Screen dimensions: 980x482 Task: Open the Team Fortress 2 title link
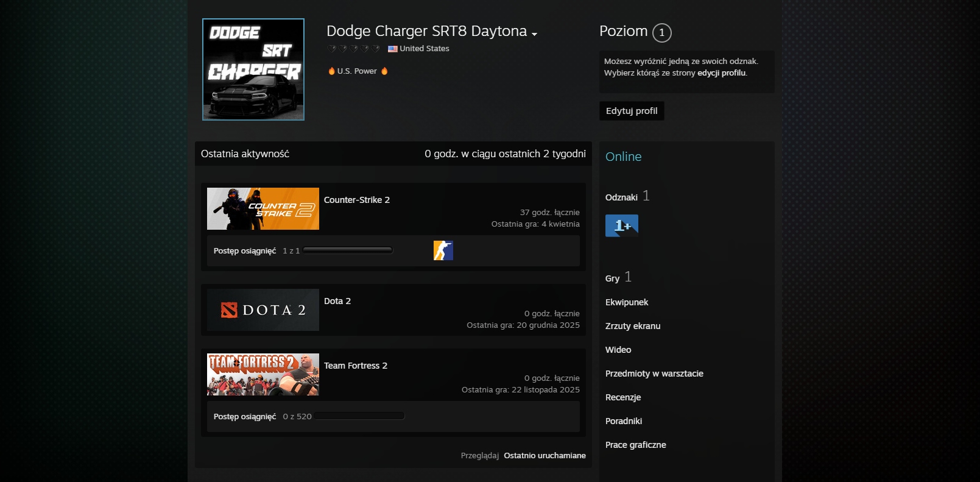tap(356, 366)
